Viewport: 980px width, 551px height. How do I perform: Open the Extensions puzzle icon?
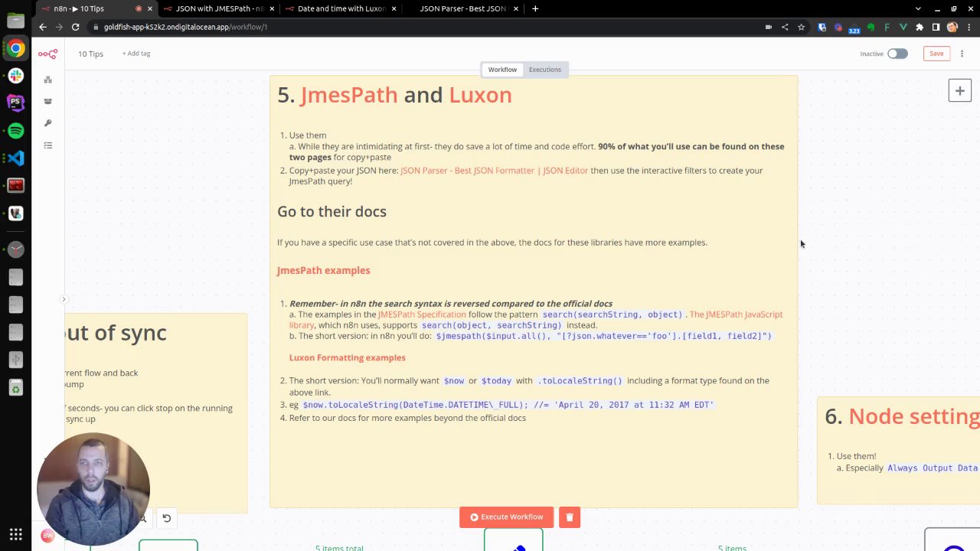pos(920,27)
